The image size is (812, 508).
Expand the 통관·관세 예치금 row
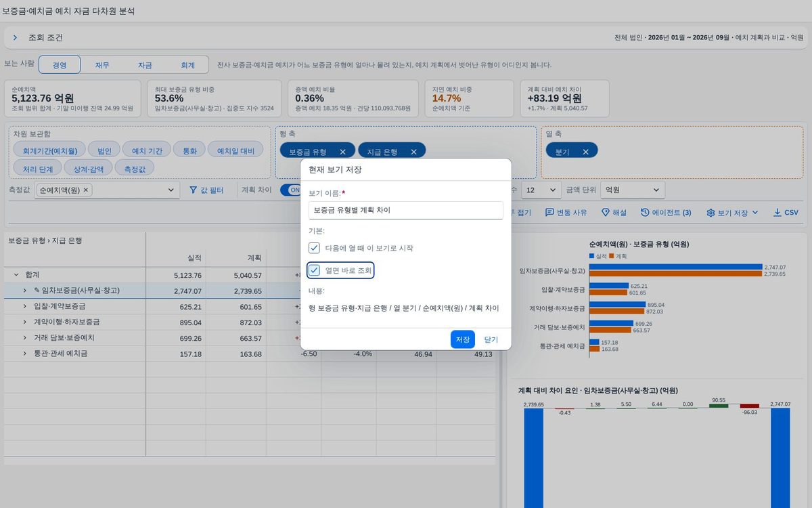tap(24, 354)
